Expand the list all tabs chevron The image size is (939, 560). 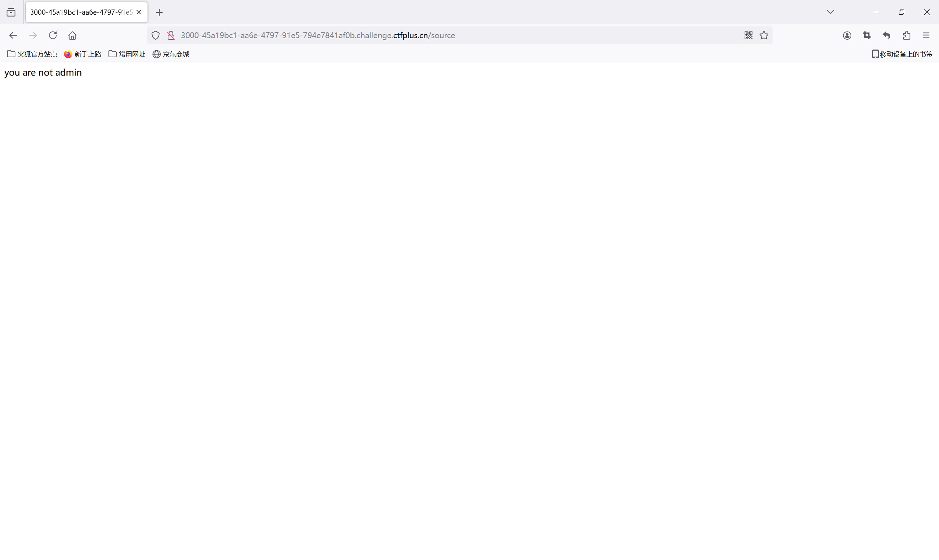pyautogui.click(x=830, y=12)
